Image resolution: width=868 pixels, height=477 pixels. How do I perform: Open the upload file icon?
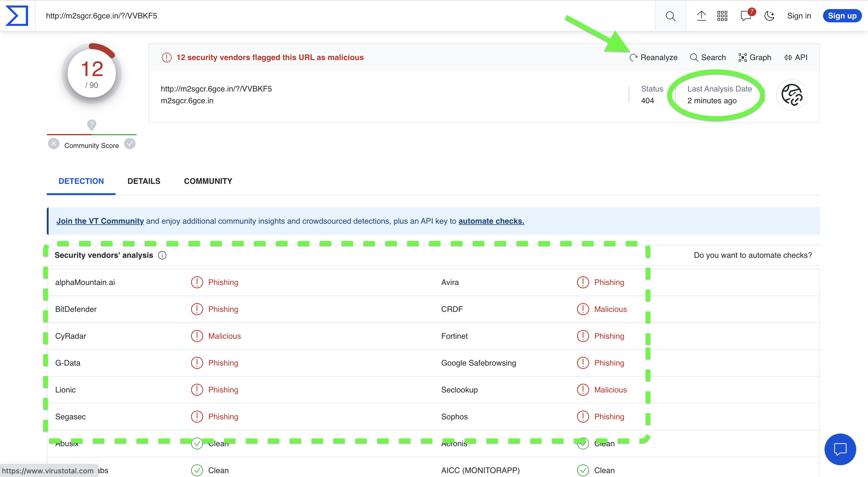pyautogui.click(x=701, y=15)
